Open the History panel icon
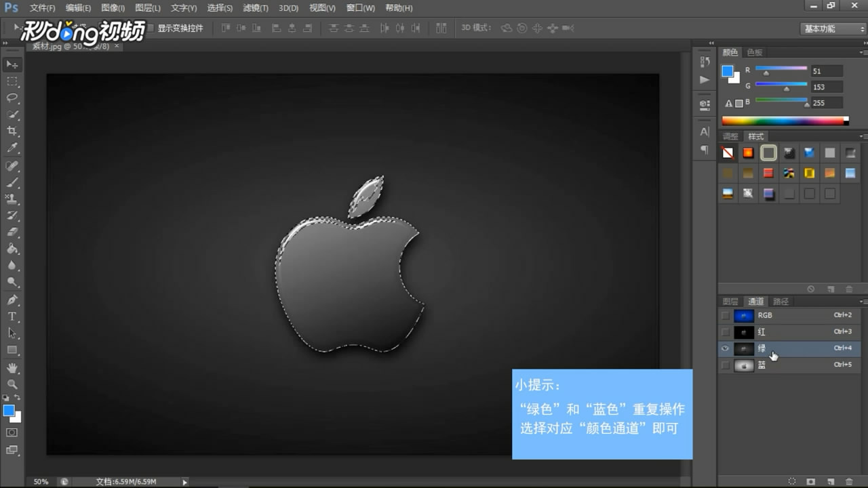Screen dimensions: 868x488 (x=705, y=62)
